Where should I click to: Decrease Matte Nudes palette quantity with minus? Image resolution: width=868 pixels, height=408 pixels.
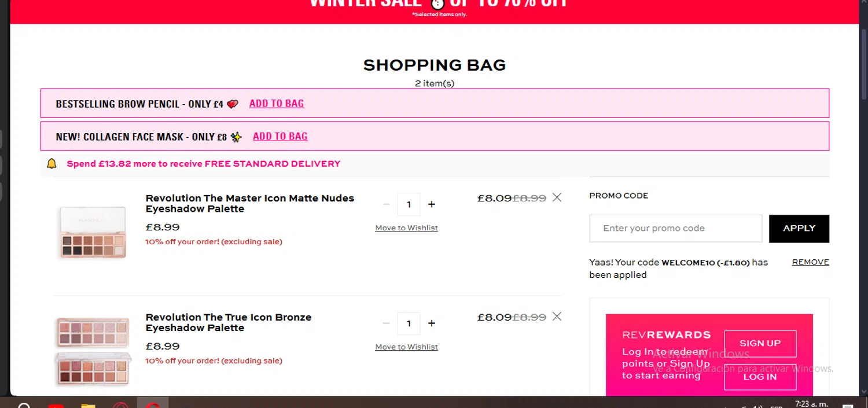point(387,204)
